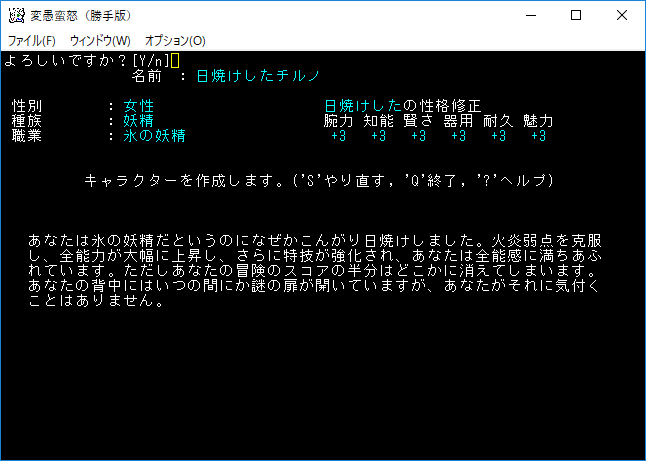Maximize the game window
The image size is (646, 461).
tap(576, 16)
